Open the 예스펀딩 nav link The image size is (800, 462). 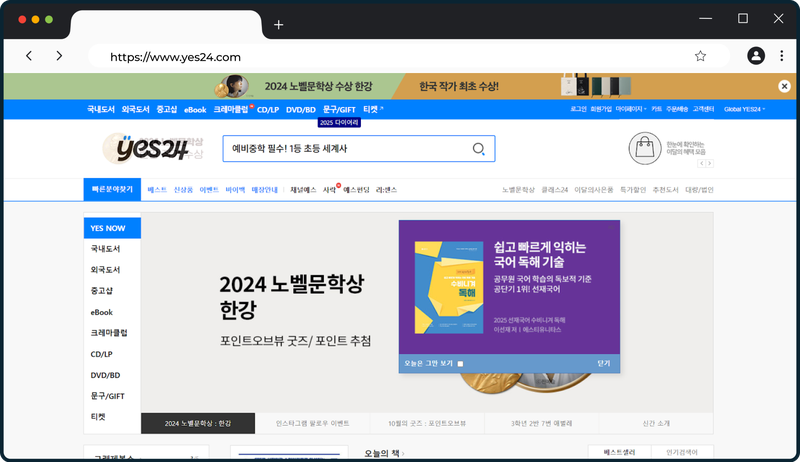(356, 190)
